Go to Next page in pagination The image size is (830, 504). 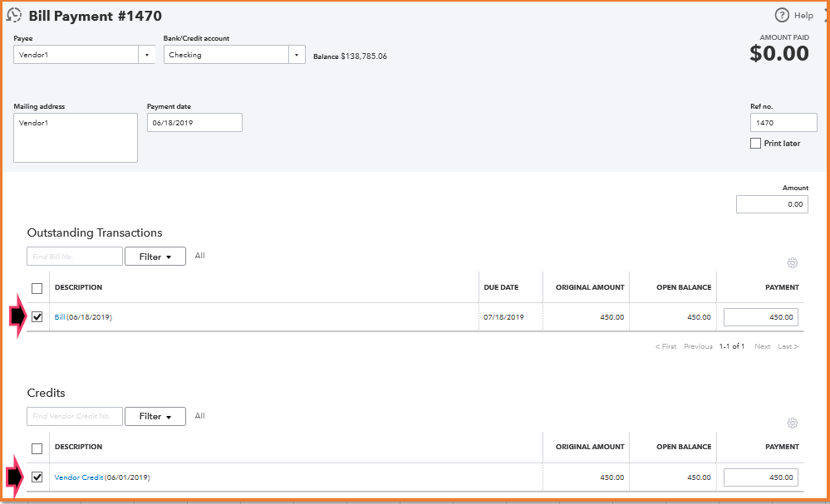762,346
